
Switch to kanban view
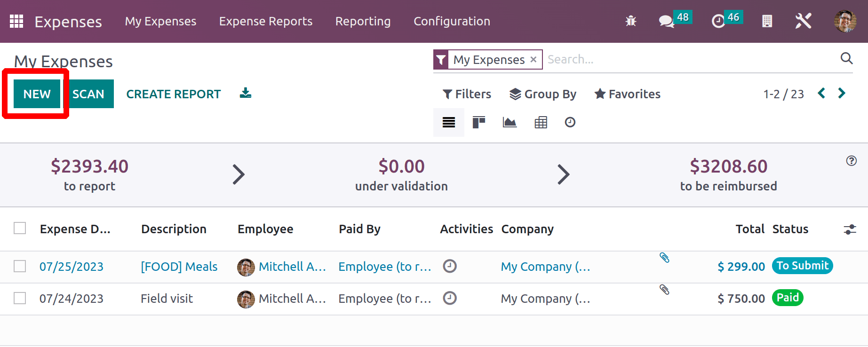coord(479,123)
